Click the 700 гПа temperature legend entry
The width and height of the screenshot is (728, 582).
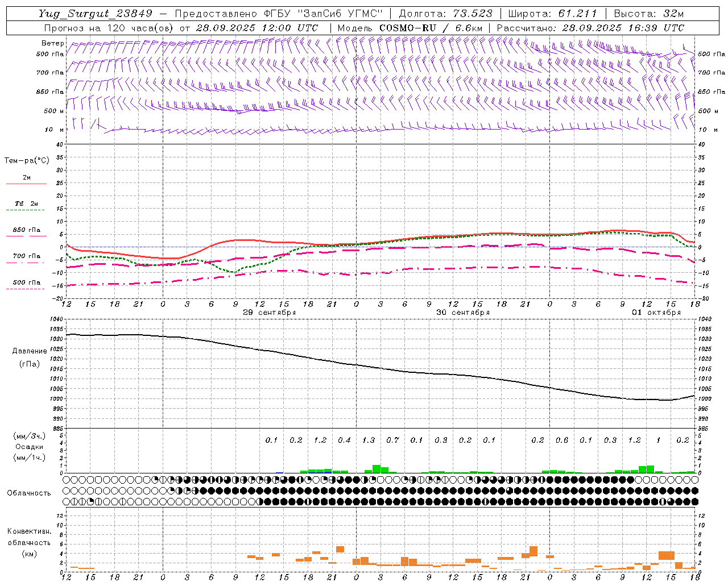click(27, 256)
